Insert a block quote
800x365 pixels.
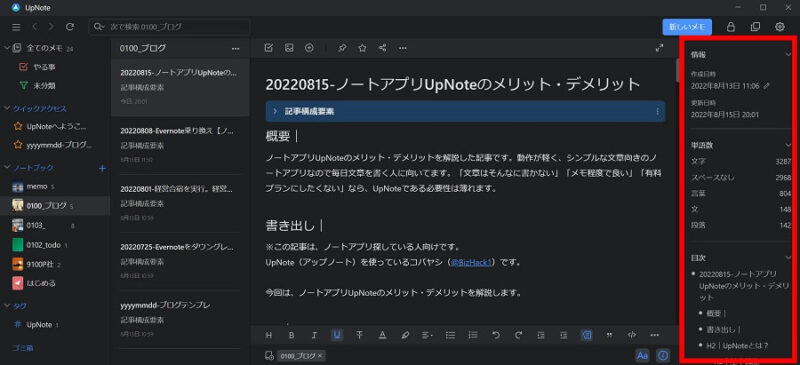tap(609, 335)
